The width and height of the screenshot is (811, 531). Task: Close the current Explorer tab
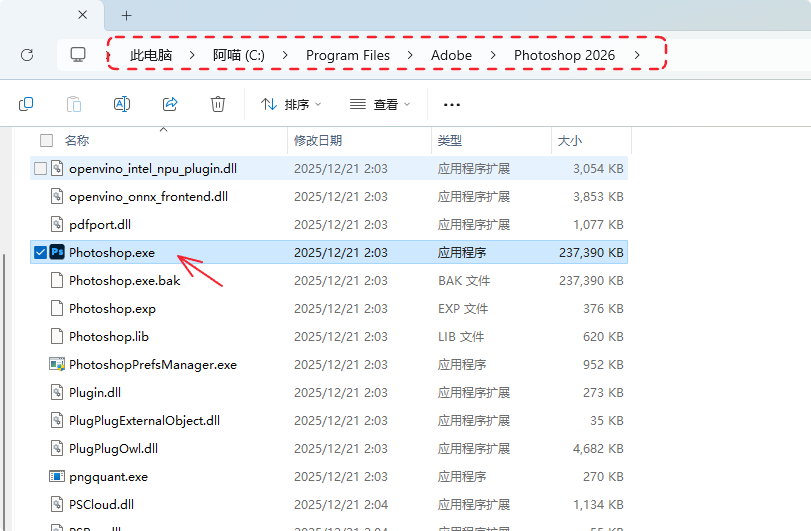82,15
